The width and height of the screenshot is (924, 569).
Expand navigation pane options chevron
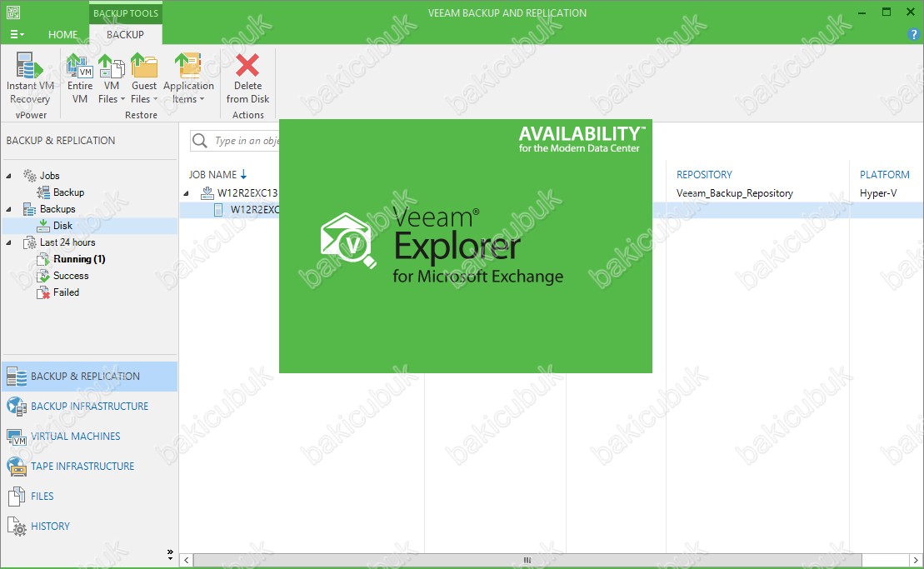click(170, 554)
